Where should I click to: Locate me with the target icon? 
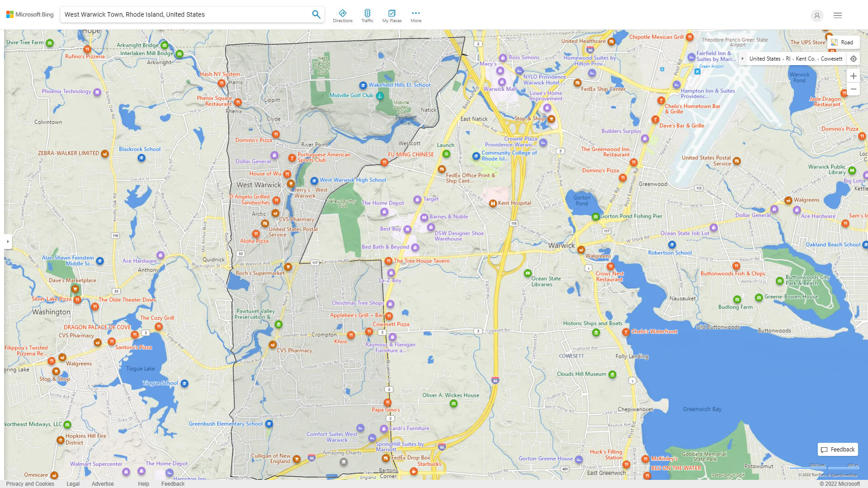tap(853, 59)
